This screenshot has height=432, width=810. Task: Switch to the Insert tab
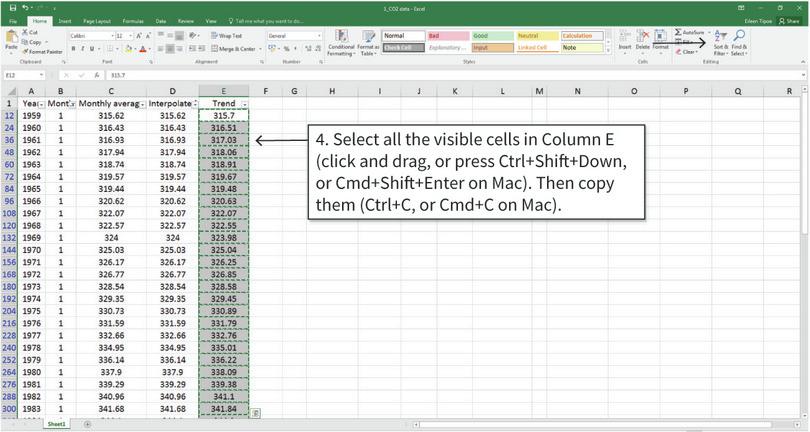click(65, 21)
